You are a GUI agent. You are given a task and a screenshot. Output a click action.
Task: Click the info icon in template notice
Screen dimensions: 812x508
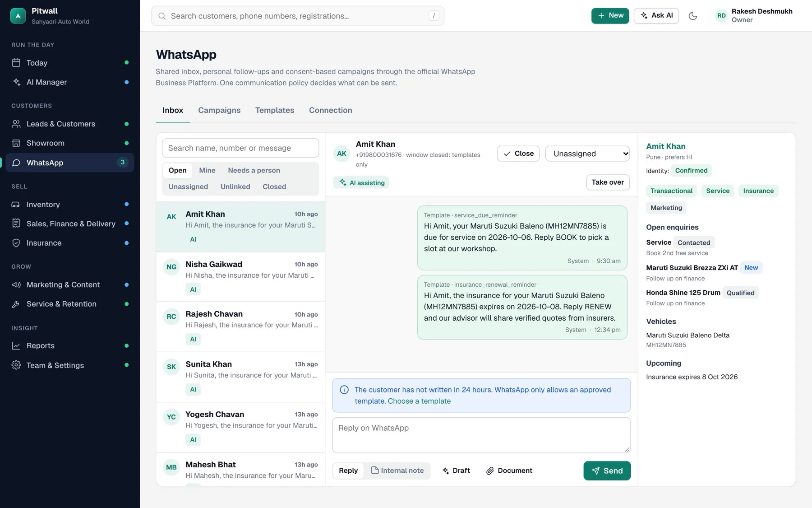pos(344,390)
